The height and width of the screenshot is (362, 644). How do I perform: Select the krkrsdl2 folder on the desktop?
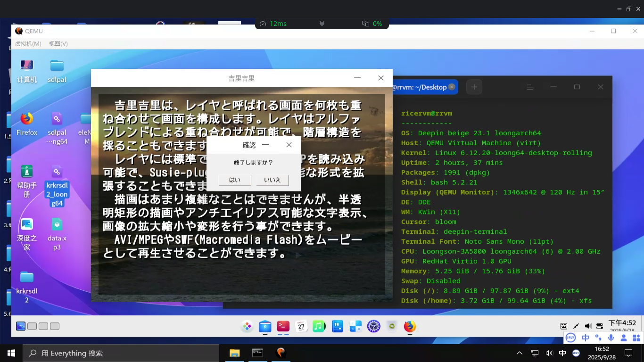[x=27, y=287]
